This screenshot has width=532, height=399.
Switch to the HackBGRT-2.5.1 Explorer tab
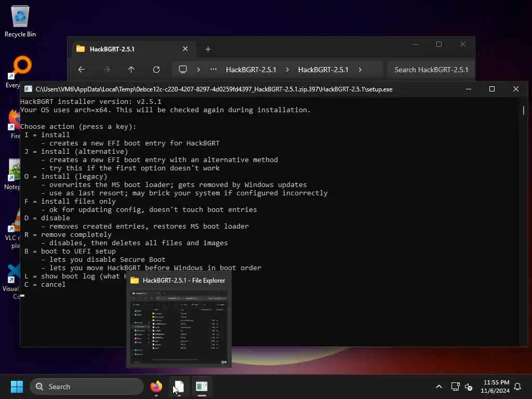pyautogui.click(x=132, y=49)
